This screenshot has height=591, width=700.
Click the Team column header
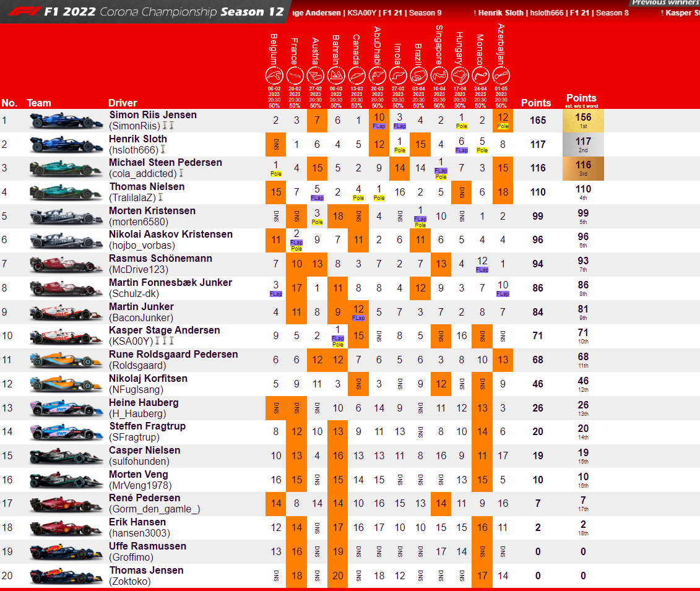(39, 103)
